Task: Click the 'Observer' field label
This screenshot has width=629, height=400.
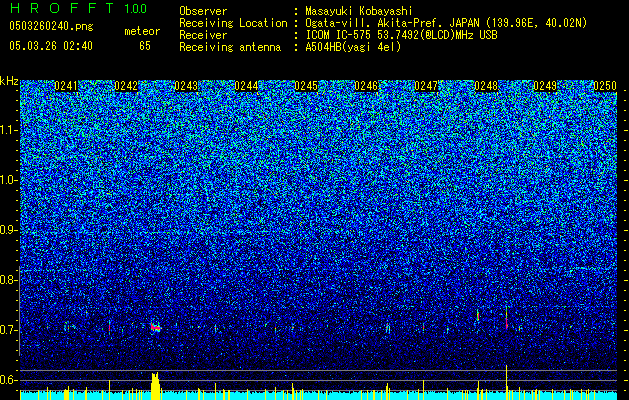Action: point(203,11)
